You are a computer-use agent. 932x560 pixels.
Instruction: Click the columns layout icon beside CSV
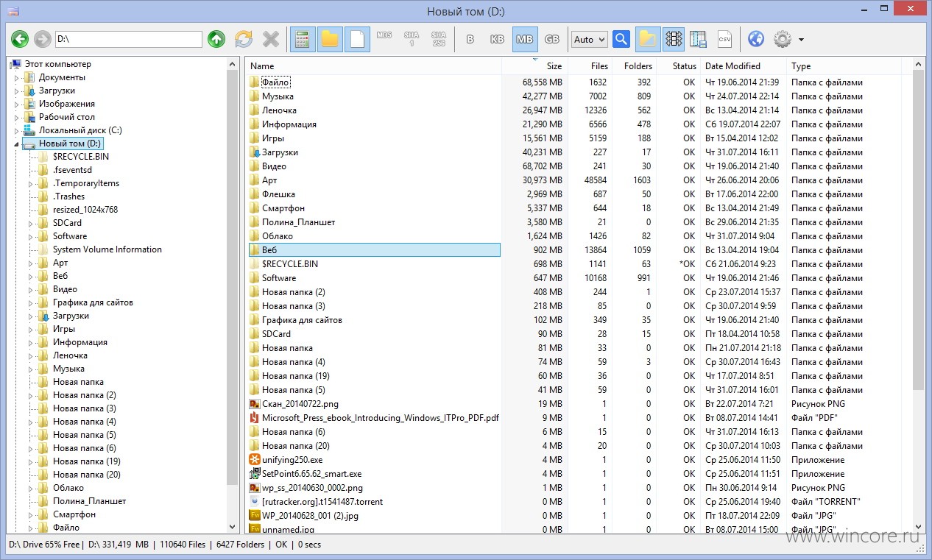699,39
